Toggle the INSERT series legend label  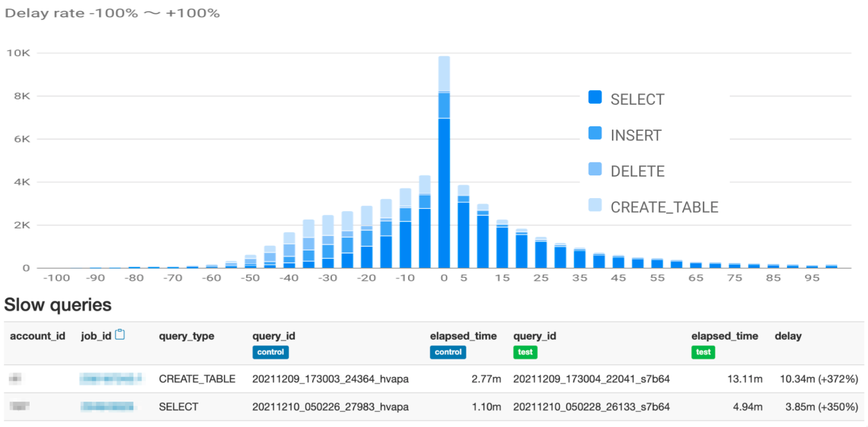click(636, 135)
